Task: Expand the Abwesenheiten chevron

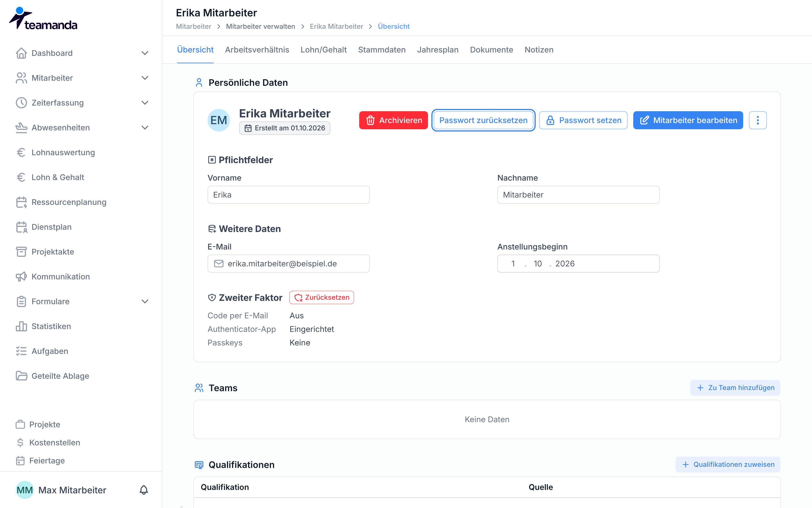Action: 145,128
